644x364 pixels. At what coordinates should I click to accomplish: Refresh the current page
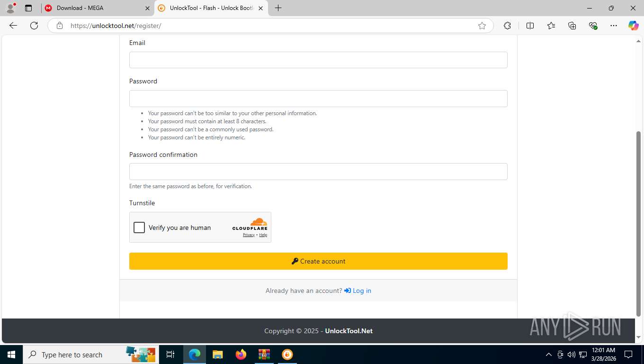pyautogui.click(x=34, y=26)
